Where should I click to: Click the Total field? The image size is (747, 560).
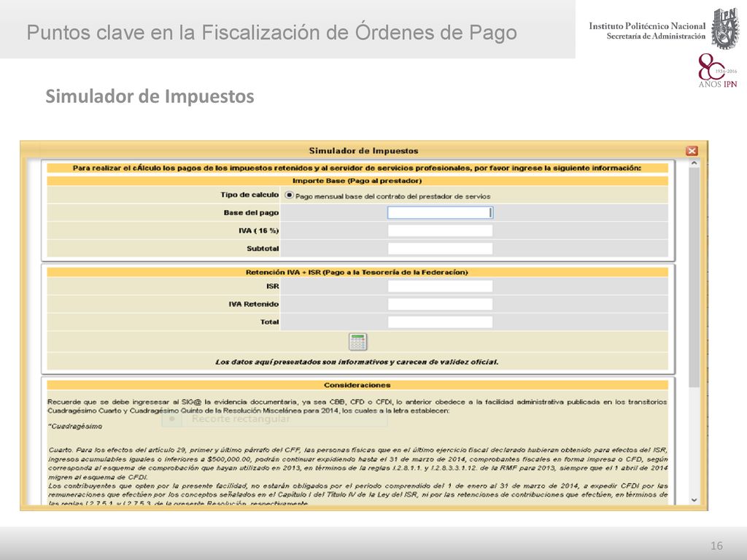440,322
